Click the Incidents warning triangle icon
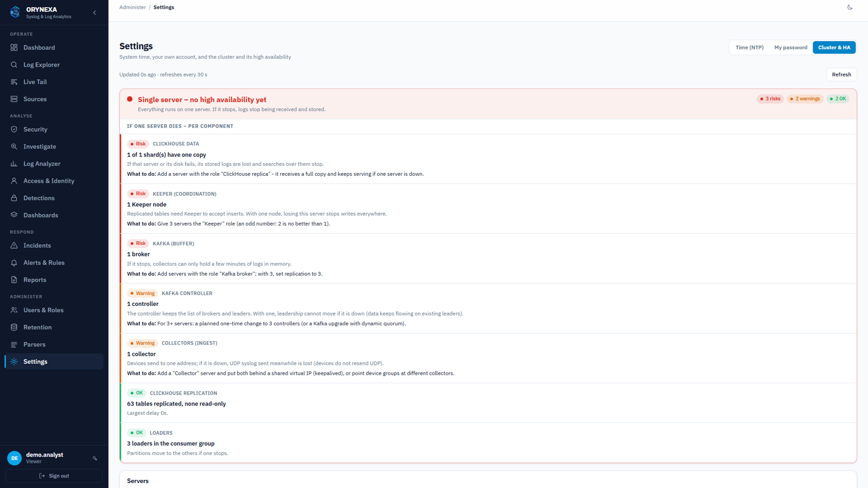The width and height of the screenshot is (868, 488). pyautogui.click(x=14, y=246)
